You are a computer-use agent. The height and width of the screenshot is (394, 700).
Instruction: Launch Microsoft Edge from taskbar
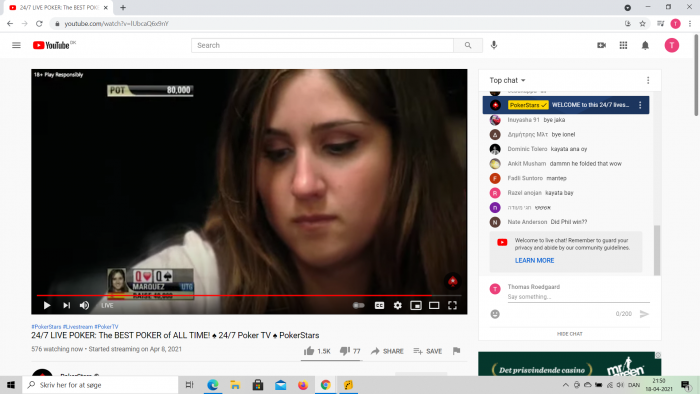pos(212,385)
